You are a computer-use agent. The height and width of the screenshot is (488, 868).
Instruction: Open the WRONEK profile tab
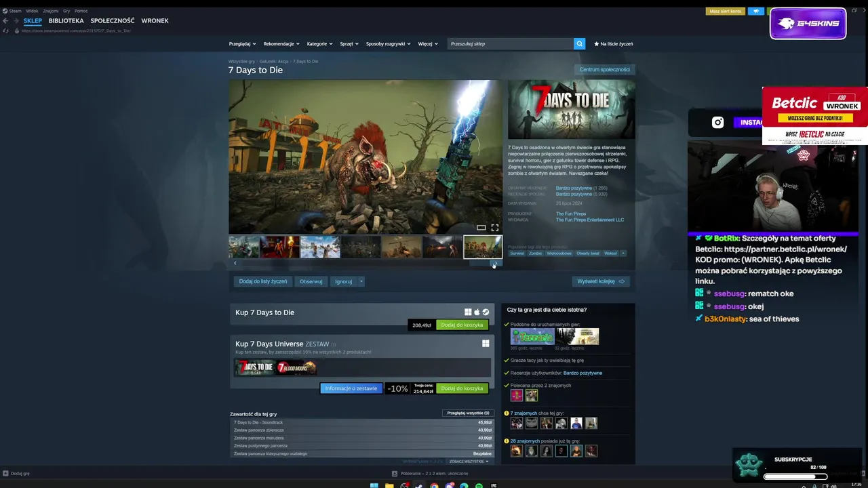(155, 21)
